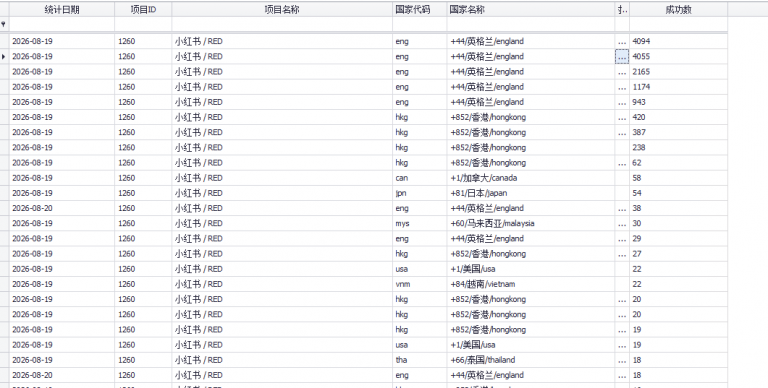
Task: Open the highlighted ellipsis button in the 4055 row
Action: click(623, 57)
